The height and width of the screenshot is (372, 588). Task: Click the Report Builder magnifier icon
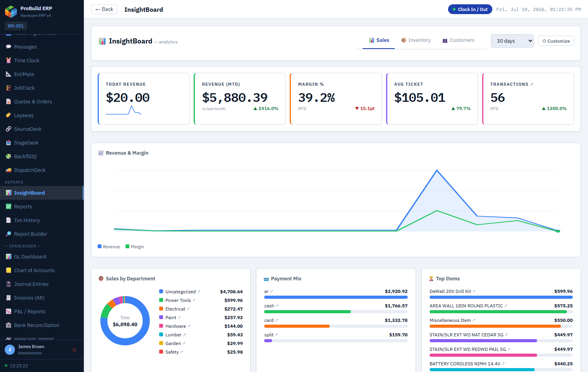[8, 234]
